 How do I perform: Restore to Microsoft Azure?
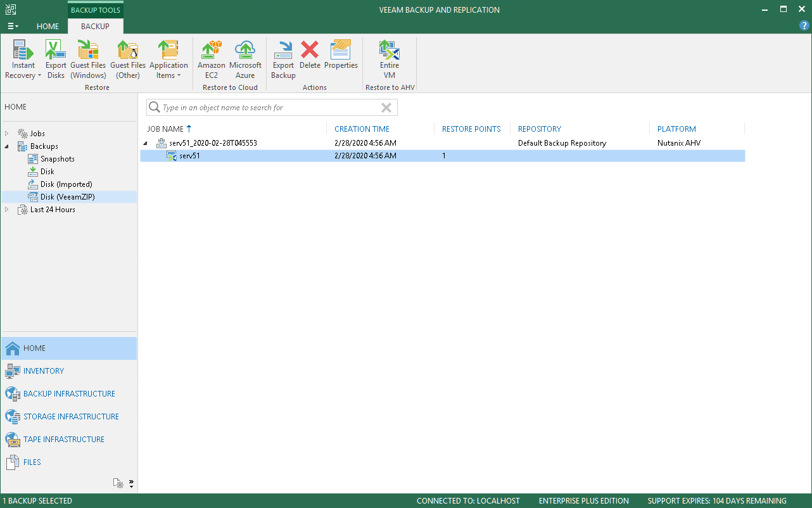[x=245, y=60]
